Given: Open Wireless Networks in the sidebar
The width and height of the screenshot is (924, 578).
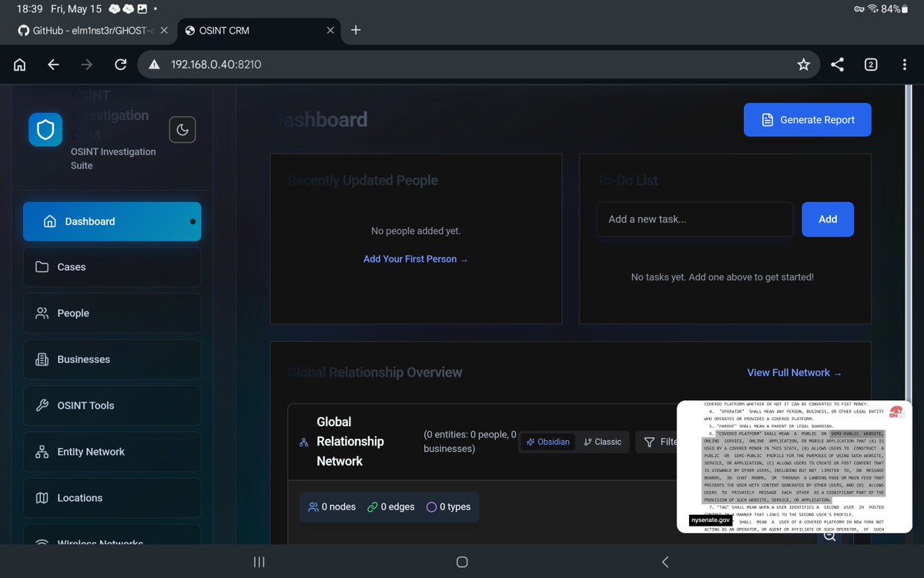Looking at the screenshot, I should 112,535.
